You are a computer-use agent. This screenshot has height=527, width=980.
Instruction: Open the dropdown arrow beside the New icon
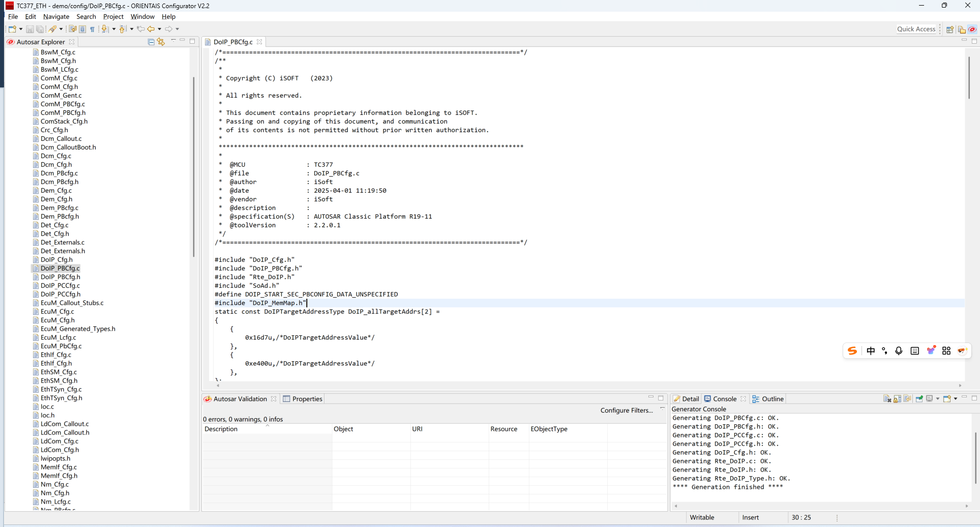click(21, 29)
